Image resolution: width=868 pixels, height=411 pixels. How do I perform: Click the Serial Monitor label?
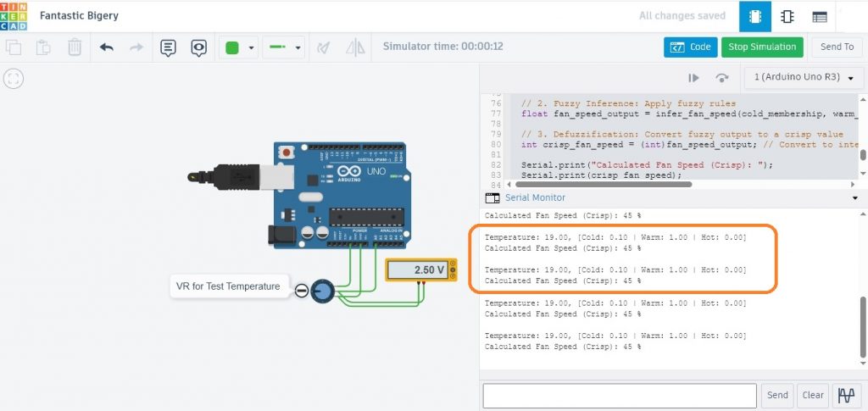click(x=536, y=197)
